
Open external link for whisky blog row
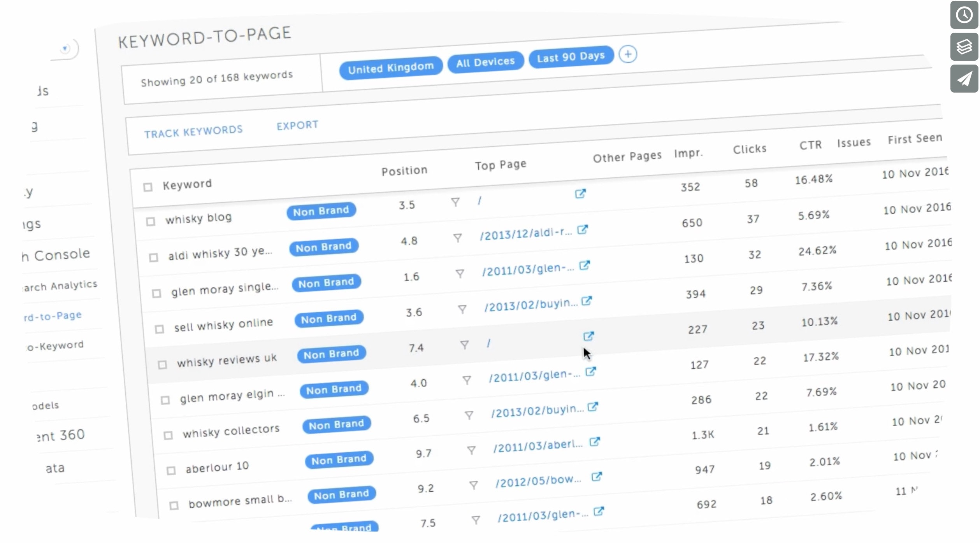click(x=580, y=193)
